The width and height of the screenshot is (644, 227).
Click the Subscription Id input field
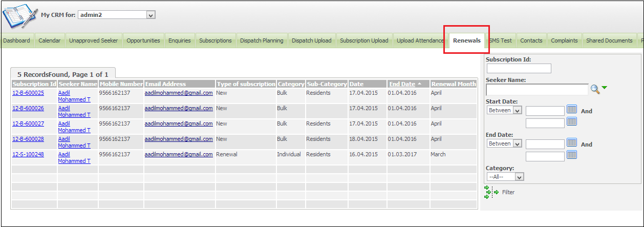[519, 69]
